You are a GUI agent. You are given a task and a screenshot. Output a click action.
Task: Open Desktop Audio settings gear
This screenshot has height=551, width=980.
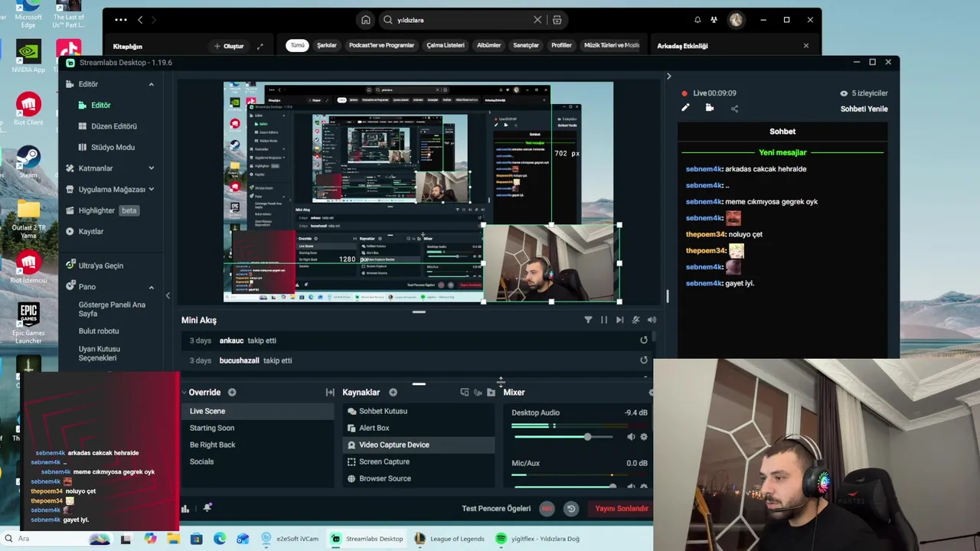click(x=644, y=437)
